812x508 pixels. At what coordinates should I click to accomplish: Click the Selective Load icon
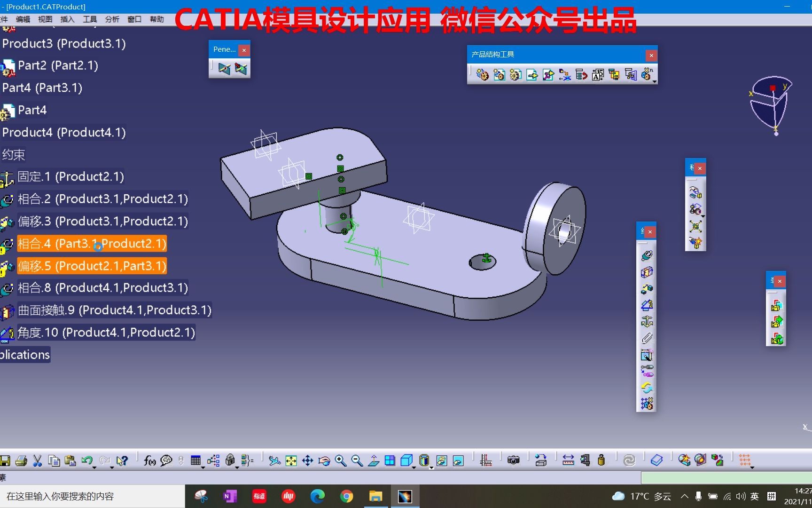614,75
